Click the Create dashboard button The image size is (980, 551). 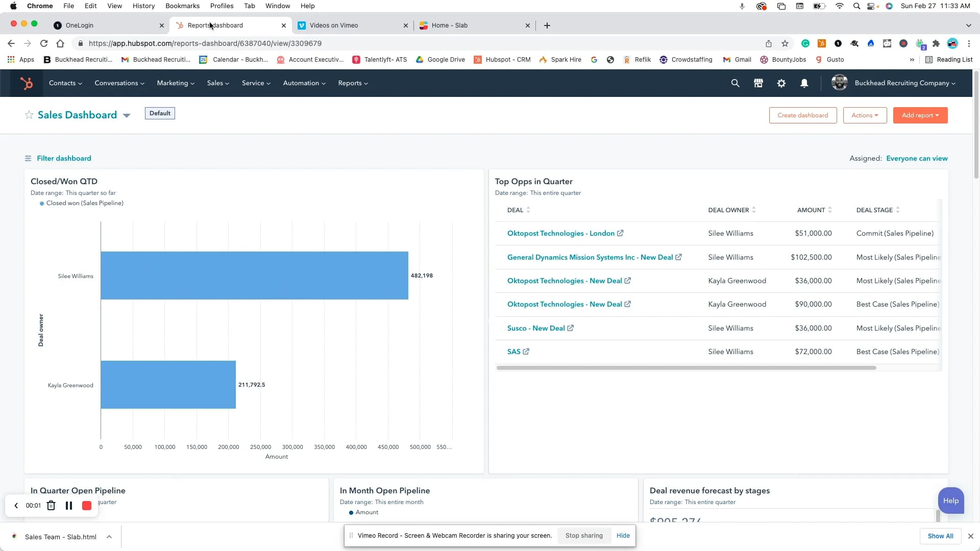(x=802, y=115)
